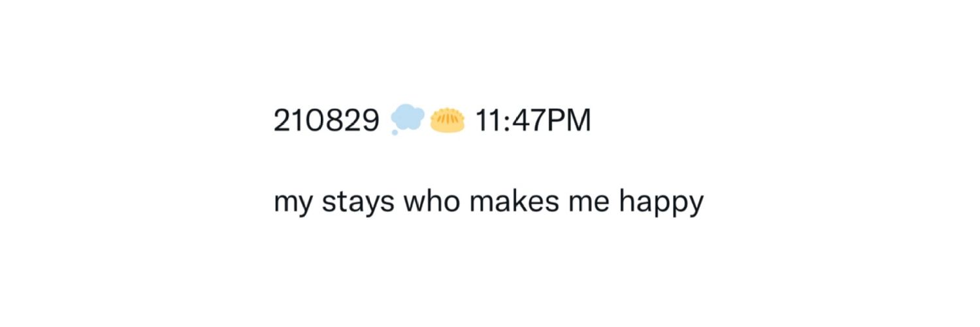Click the 11:47PM timestamp
980x327 pixels.
533,120
